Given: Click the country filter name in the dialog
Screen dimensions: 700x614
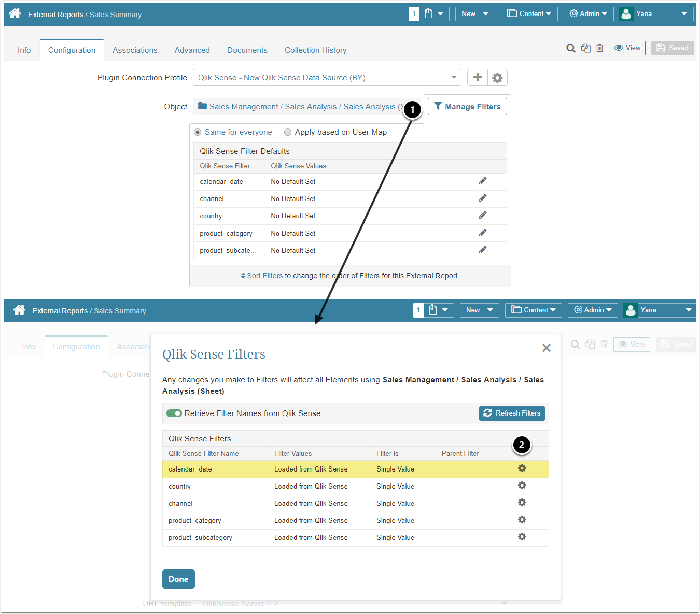Looking at the screenshot, I should (x=179, y=487).
